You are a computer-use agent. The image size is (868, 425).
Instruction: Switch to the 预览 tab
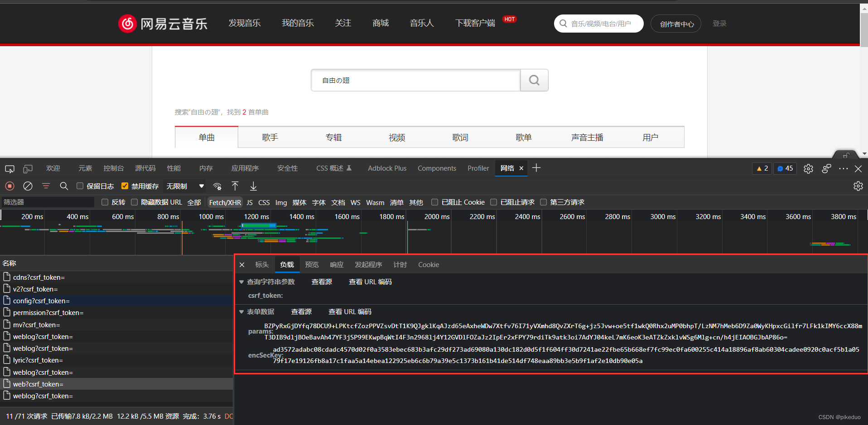pyautogui.click(x=312, y=265)
